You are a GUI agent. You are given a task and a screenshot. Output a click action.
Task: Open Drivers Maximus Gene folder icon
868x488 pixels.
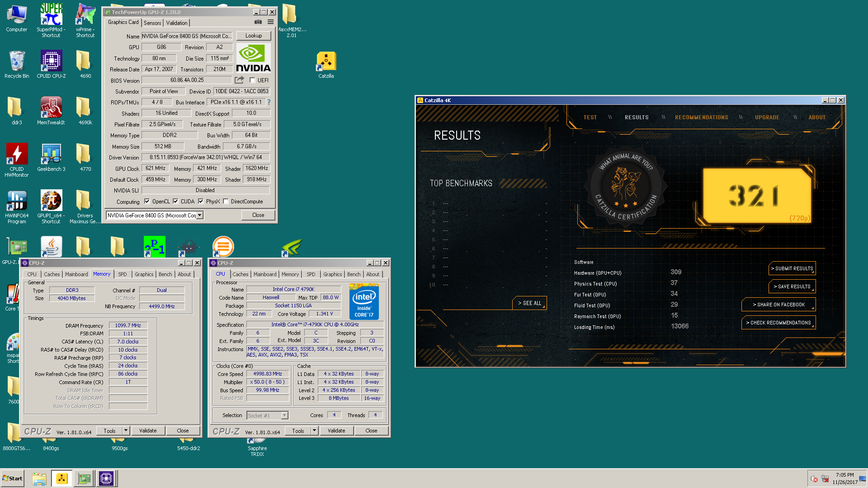85,206
